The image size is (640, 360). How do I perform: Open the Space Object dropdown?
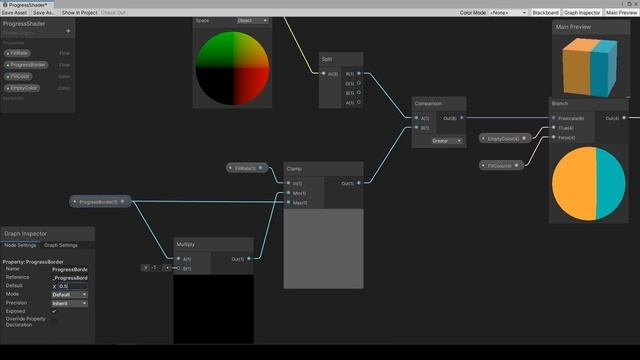253,20
